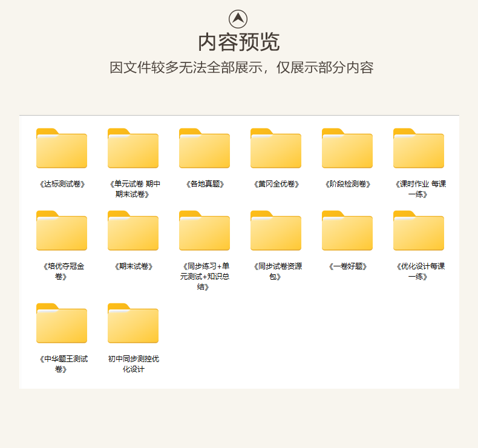Select the 《课时作业 每课一练》 label
Viewport: 478px width, 448px height.
click(x=420, y=189)
